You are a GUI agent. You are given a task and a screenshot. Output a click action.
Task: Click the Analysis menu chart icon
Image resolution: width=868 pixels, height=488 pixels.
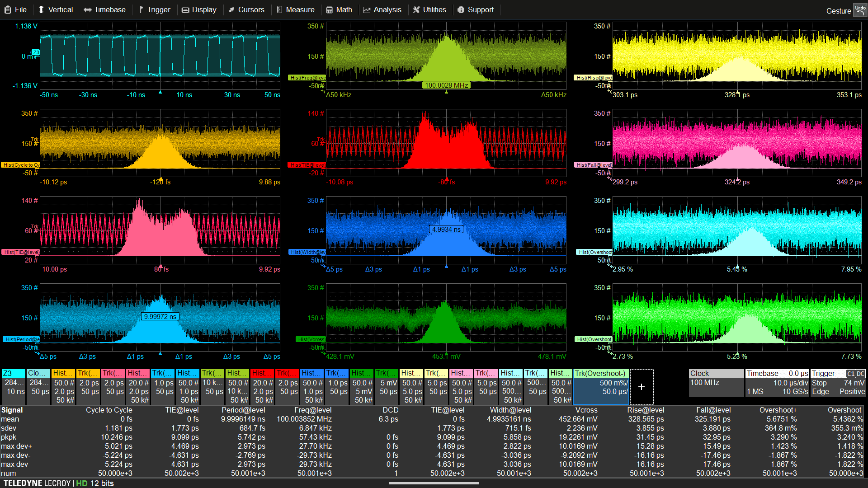(367, 10)
